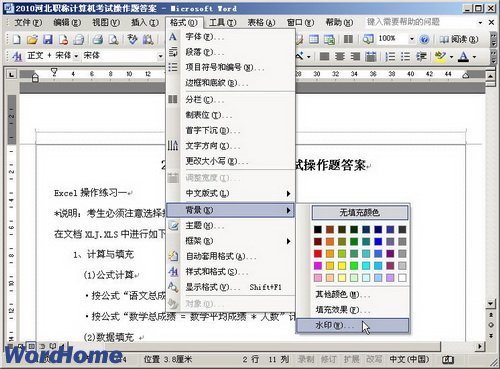The image size is (500, 369).
Task: Apply the Highlight marker icon
Action: click(x=441, y=56)
